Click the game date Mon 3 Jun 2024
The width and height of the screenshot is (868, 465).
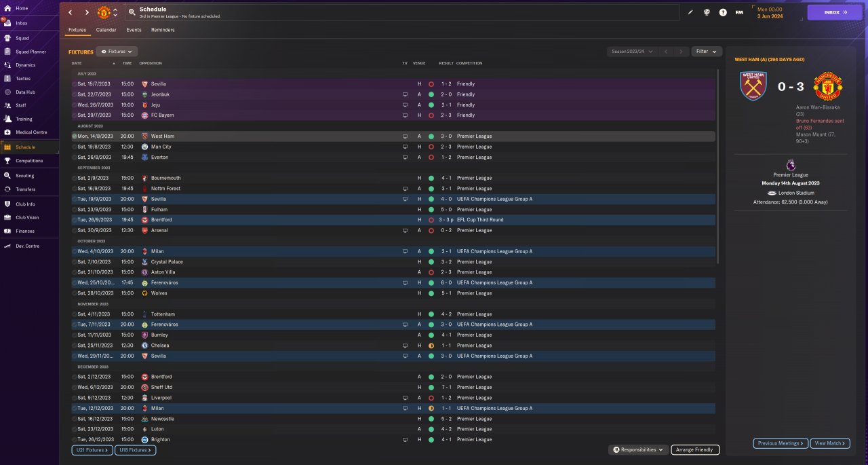point(770,12)
